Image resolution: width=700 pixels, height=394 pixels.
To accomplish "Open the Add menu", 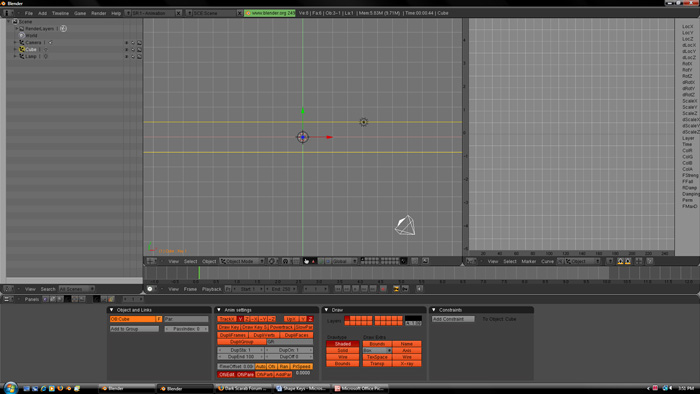I will (42, 13).
